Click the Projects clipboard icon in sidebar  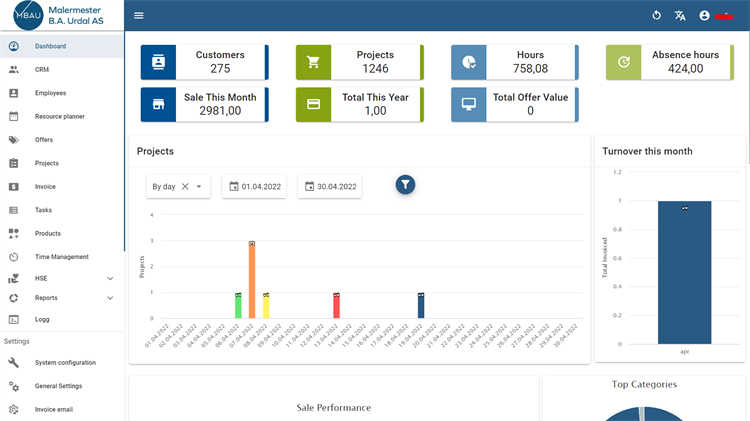14,163
